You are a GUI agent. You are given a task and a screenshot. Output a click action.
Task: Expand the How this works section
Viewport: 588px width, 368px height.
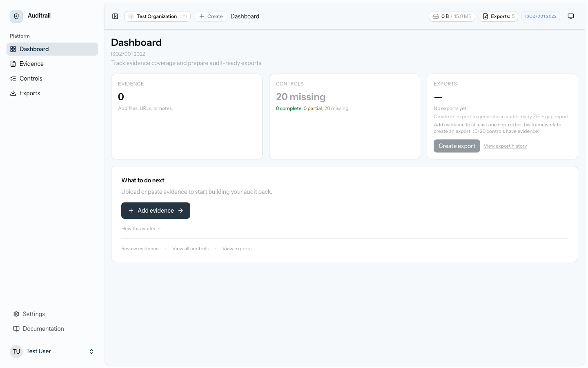[141, 228]
